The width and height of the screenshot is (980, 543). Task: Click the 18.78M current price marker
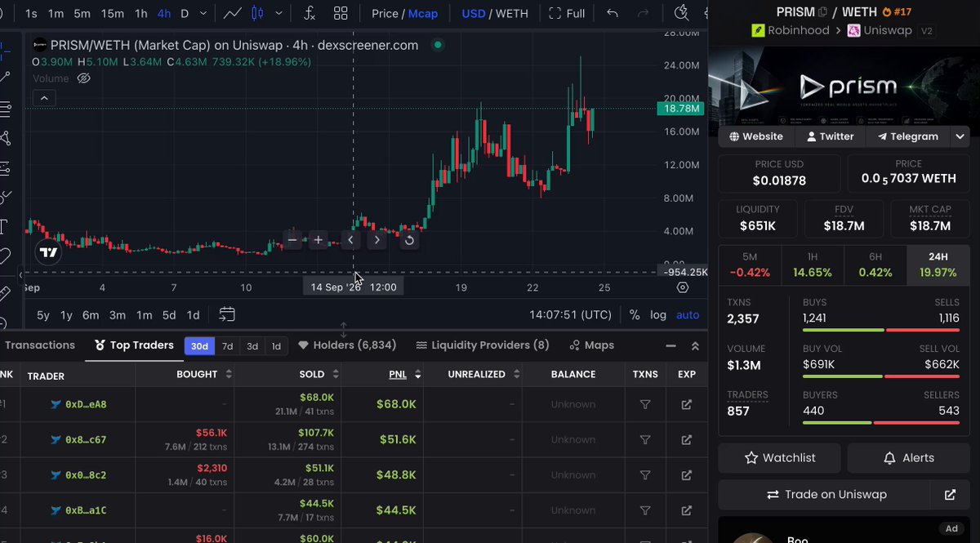679,108
